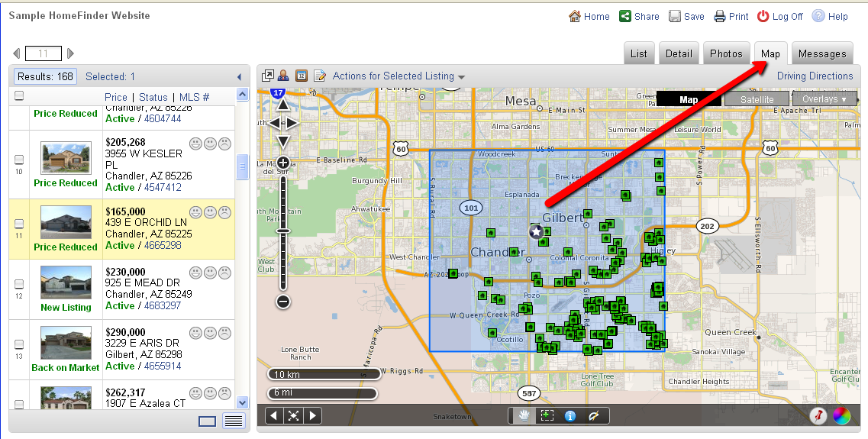Open the Messages tab
The width and height of the screenshot is (868, 439).
(x=822, y=53)
